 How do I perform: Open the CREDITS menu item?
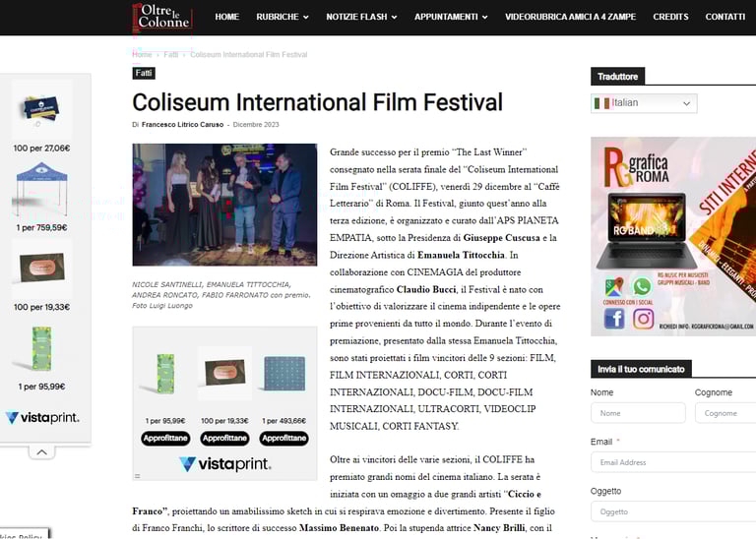670,17
